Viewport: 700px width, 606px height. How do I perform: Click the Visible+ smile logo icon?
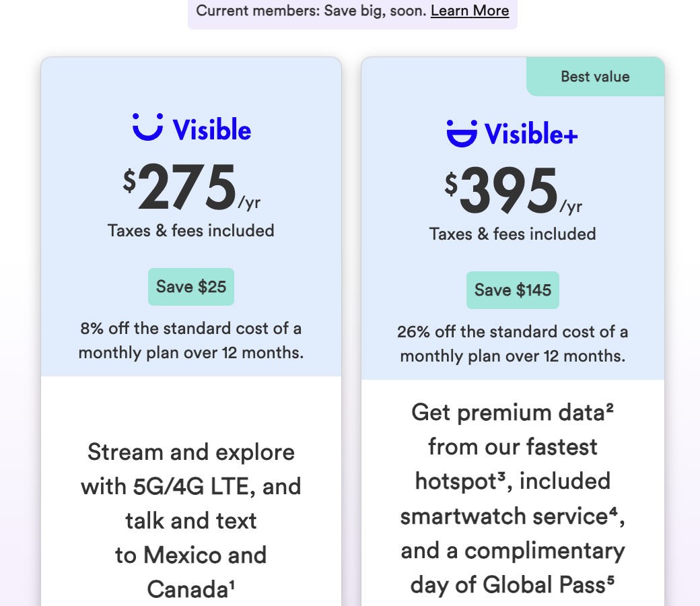click(462, 133)
